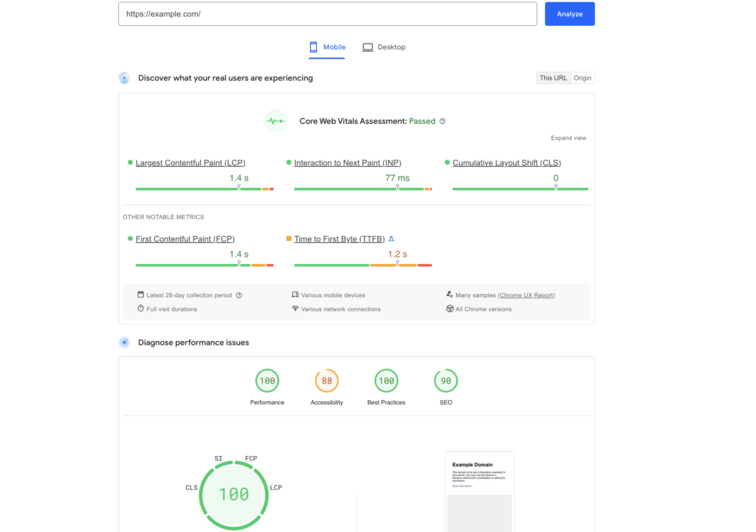Switch to the Mobile tab
756x532 pixels.
(327, 47)
